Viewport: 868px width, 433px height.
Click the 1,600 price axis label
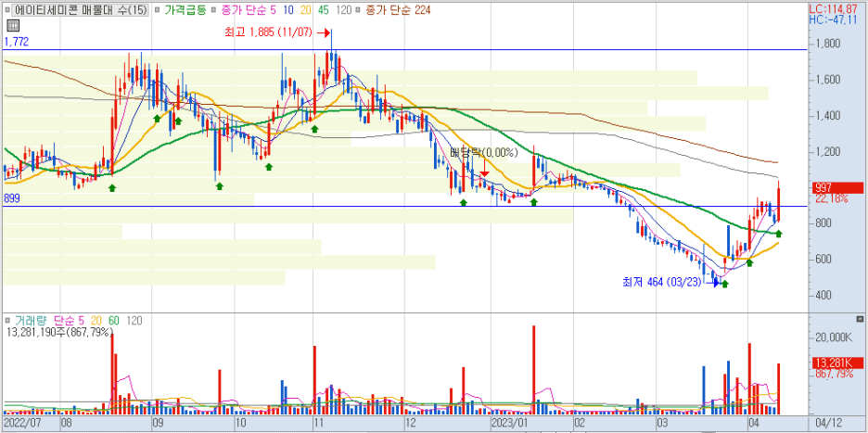click(828, 80)
